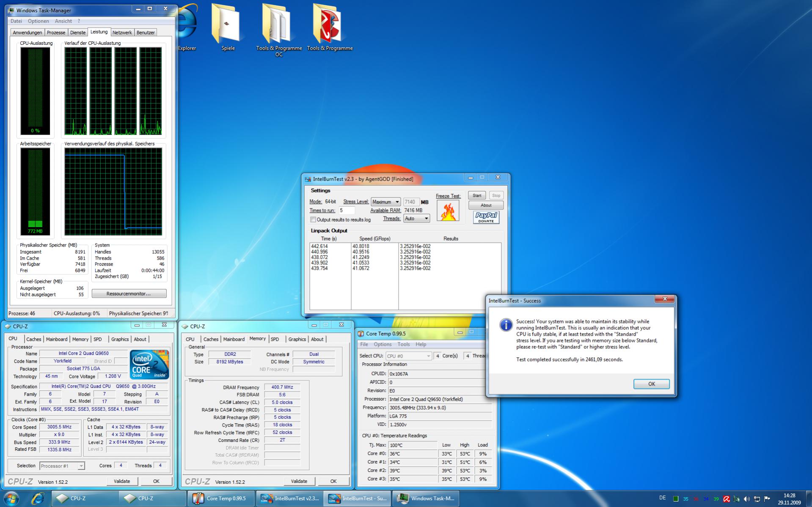Click the PayPal Donate image in IntelBurnTest
This screenshot has height=507, width=812.
pyautogui.click(x=486, y=217)
